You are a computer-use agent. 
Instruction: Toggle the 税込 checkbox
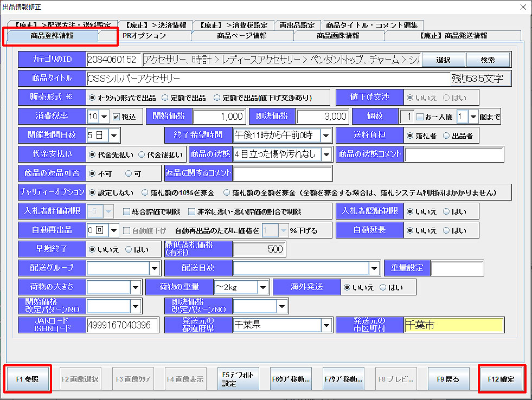click(x=116, y=117)
